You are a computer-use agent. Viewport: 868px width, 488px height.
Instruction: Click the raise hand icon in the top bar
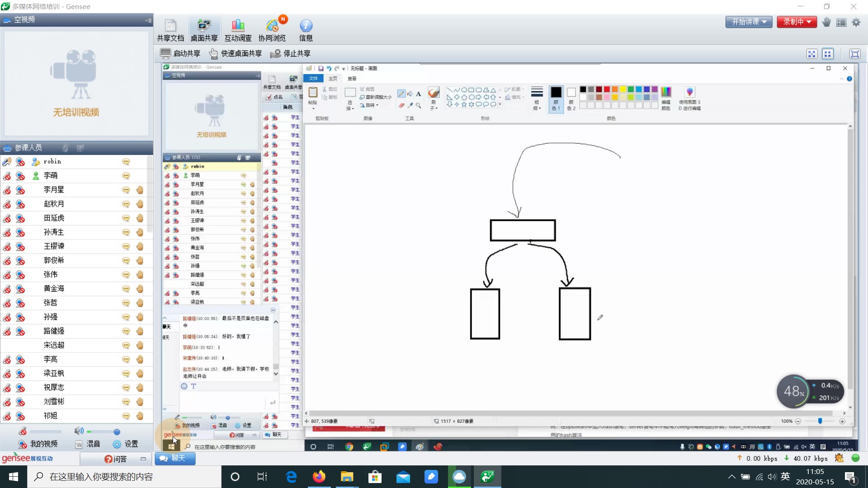click(826, 22)
